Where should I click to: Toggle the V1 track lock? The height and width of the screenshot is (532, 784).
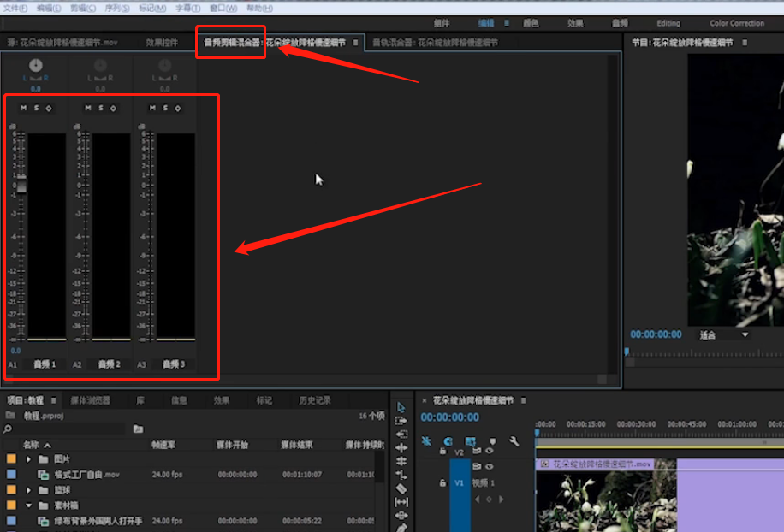(442, 483)
